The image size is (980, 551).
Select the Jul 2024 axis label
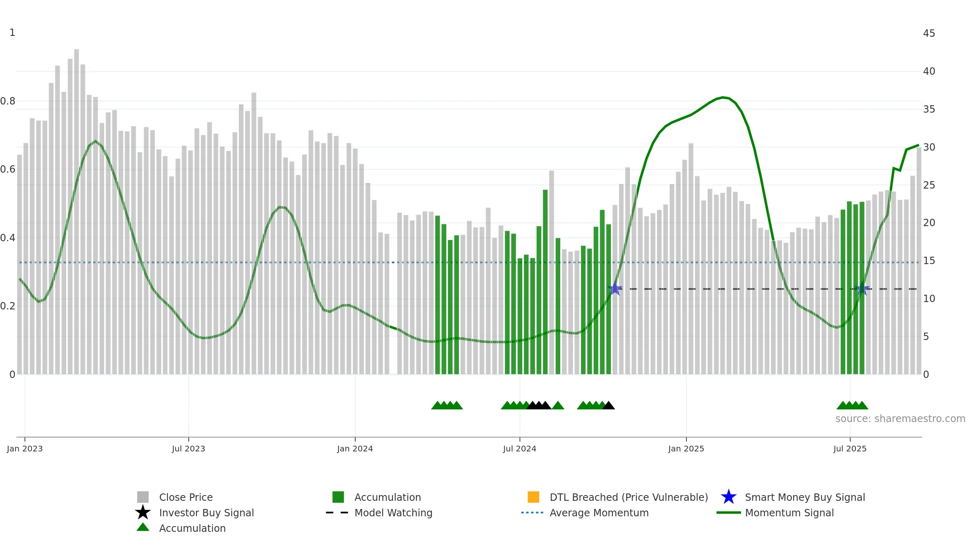click(x=519, y=449)
